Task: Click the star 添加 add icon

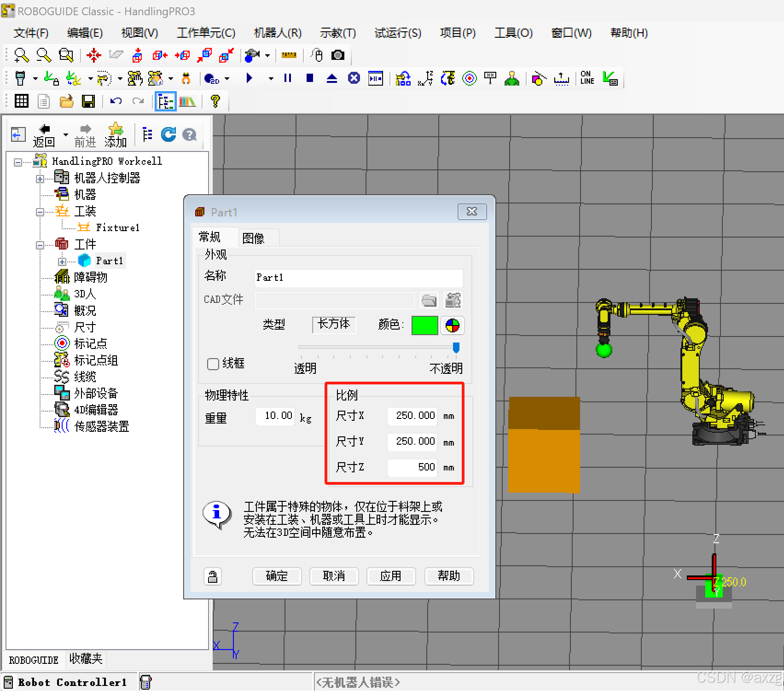Action: [x=116, y=135]
